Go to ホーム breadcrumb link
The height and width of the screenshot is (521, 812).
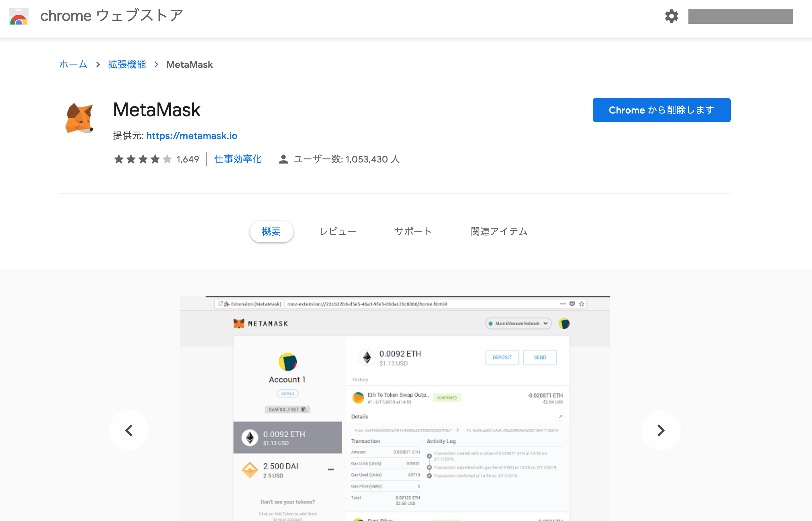click(x=73, y=64)
